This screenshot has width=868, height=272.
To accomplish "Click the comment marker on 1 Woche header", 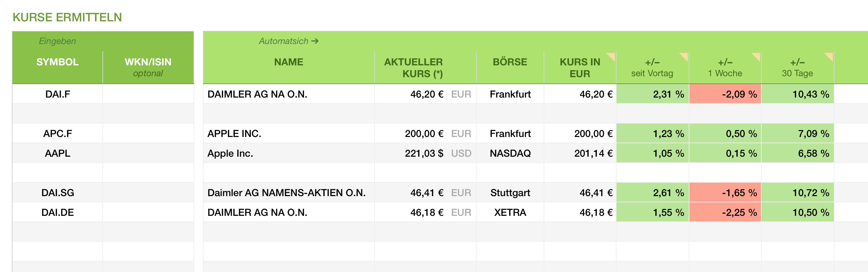I will tap(757, 55).
